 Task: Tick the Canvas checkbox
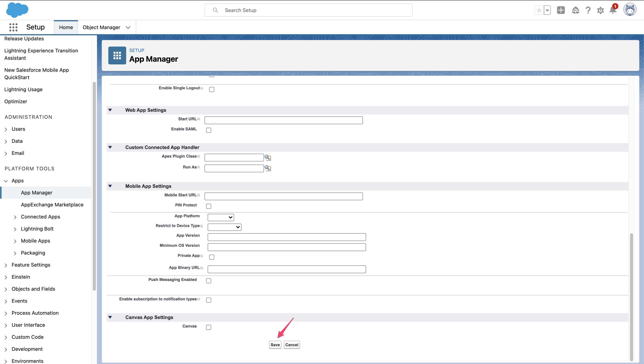pos(208,327)
